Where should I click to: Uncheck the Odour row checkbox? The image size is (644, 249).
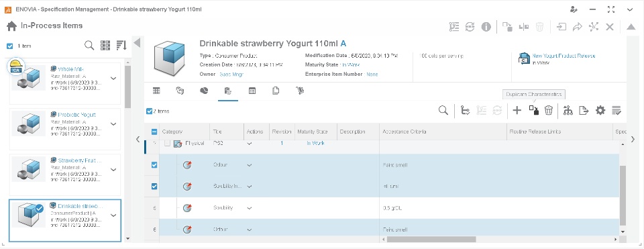coord(154,164)
